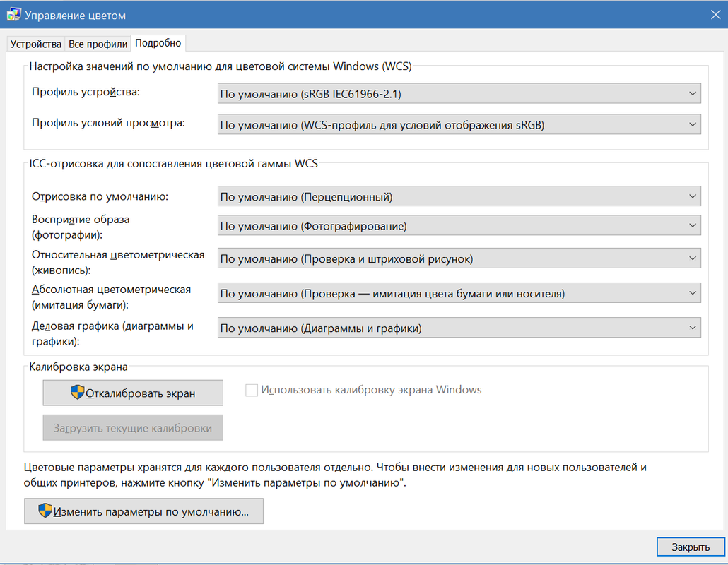728x565 pixels.
Task: Click the Откалибровать экран button
Action: [133, 393]
